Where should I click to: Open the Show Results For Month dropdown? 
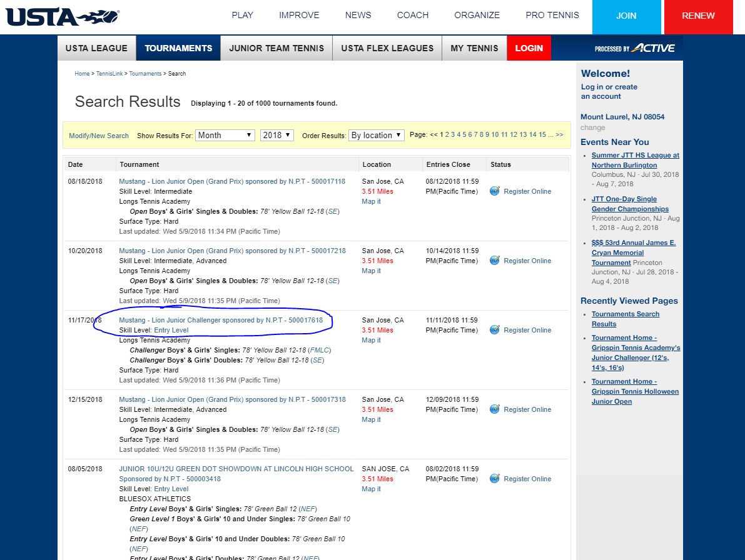point(225,135)
